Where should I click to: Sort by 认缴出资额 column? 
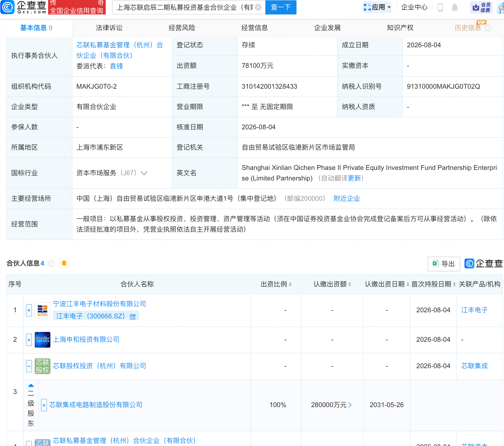350,284
